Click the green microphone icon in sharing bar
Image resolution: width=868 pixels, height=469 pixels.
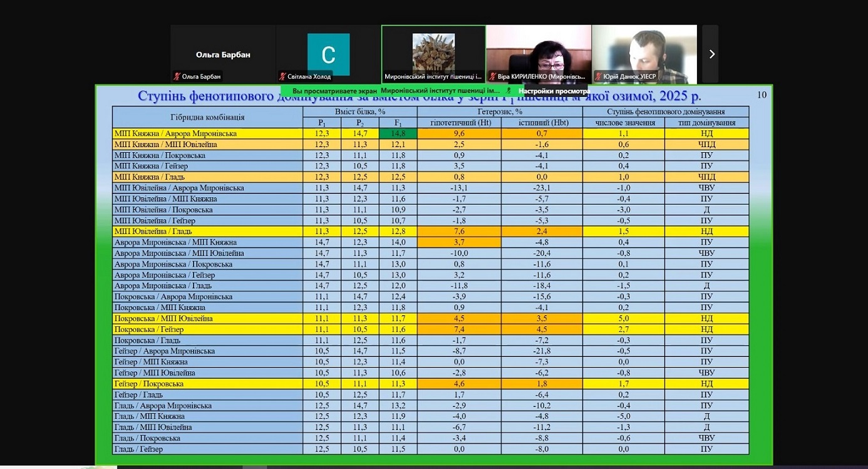(x=509, y=91)
